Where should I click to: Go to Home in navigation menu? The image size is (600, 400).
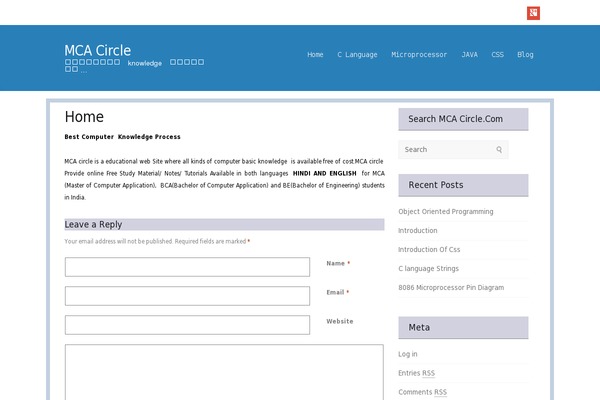coord(315,55)
